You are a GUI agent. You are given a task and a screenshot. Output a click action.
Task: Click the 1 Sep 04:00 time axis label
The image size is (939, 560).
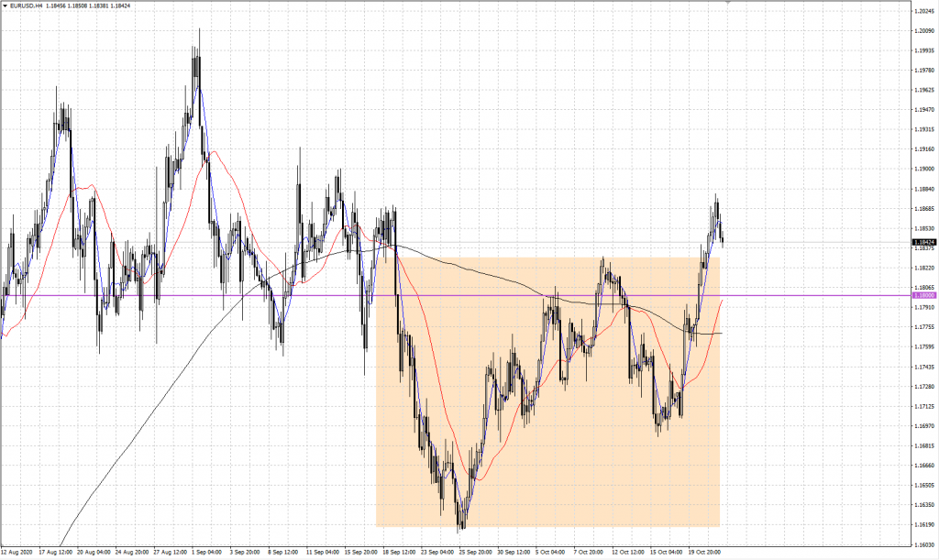click(x=205, y=553)
